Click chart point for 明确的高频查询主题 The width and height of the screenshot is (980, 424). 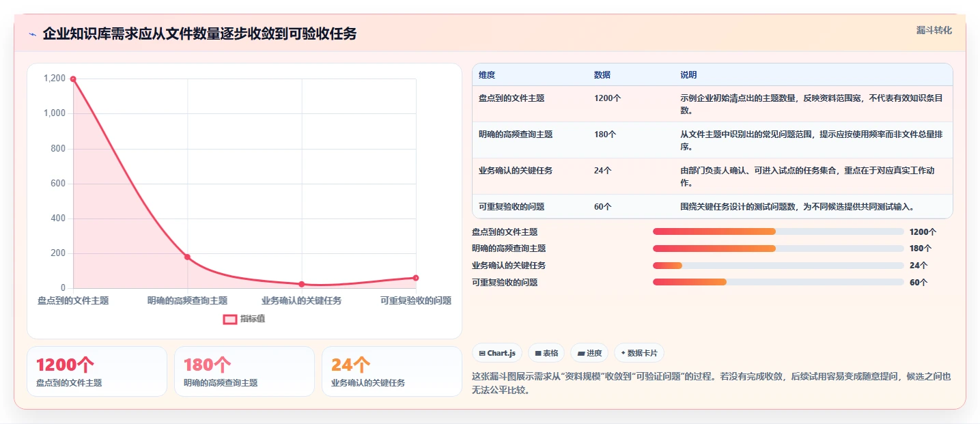187,257
